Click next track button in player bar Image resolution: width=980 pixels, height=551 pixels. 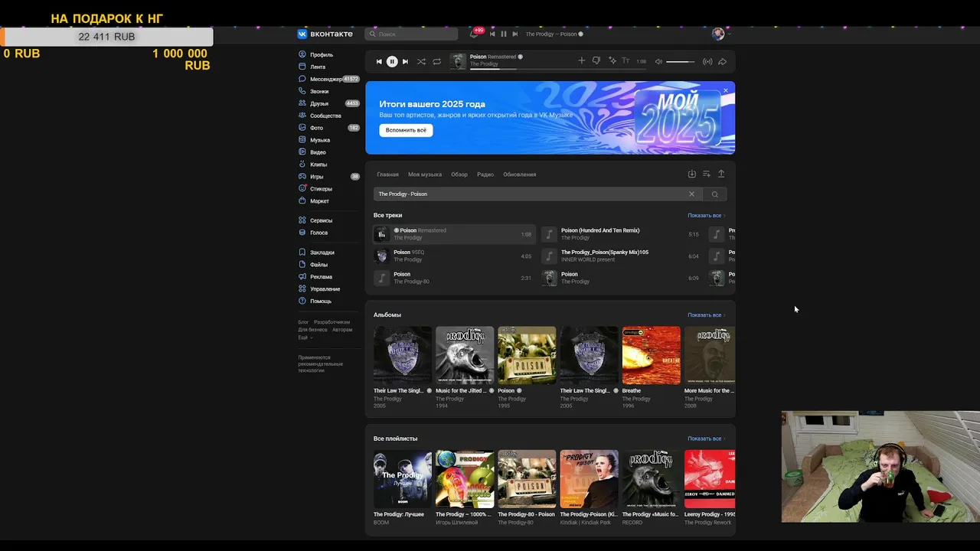click(405, 61)
